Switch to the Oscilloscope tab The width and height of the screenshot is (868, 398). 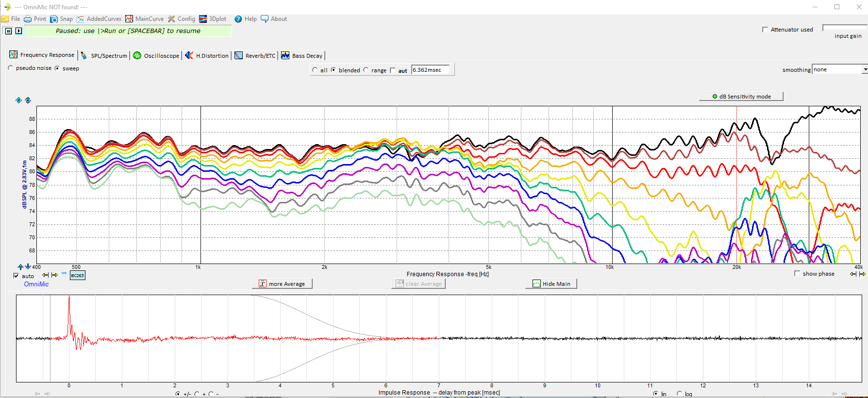click(x=156, y=56)
